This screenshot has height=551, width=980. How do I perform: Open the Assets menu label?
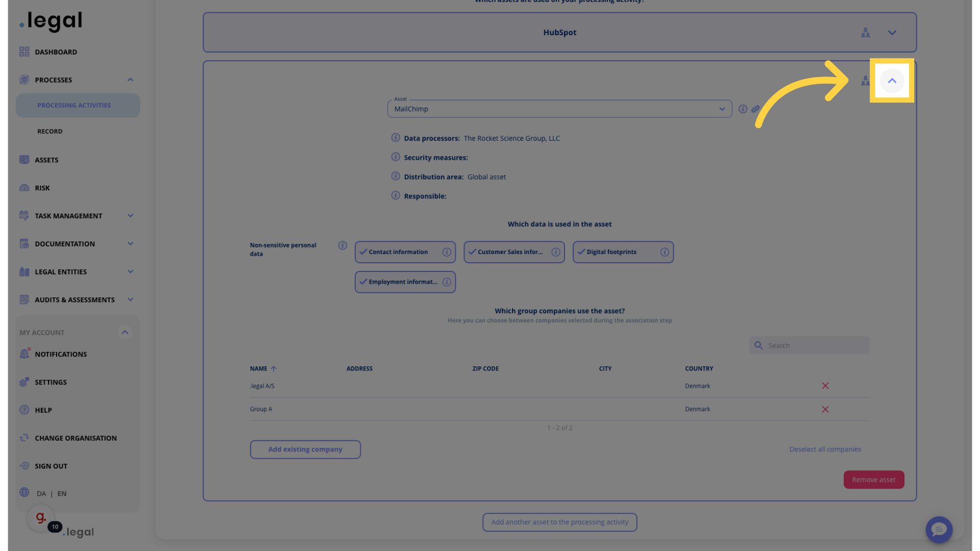click(x=46, y=160)
